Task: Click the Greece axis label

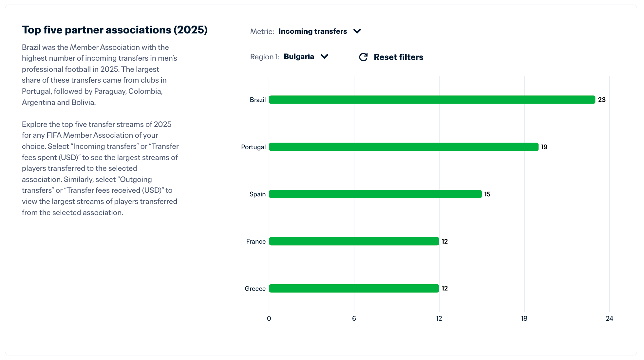Action: (x=255, y=289)
